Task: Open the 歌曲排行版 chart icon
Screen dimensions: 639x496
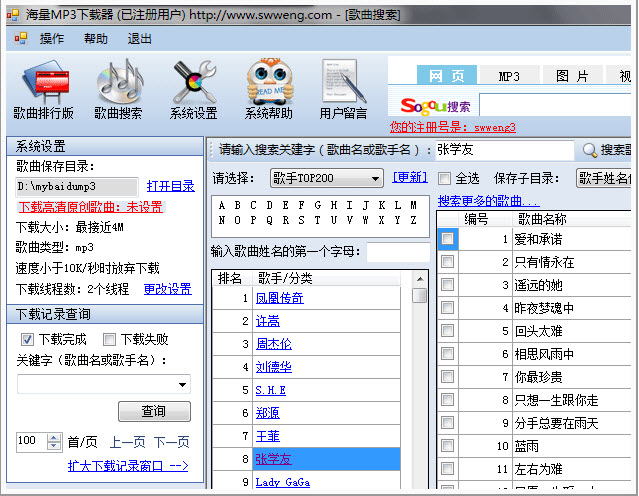Action: coord(44,83)
